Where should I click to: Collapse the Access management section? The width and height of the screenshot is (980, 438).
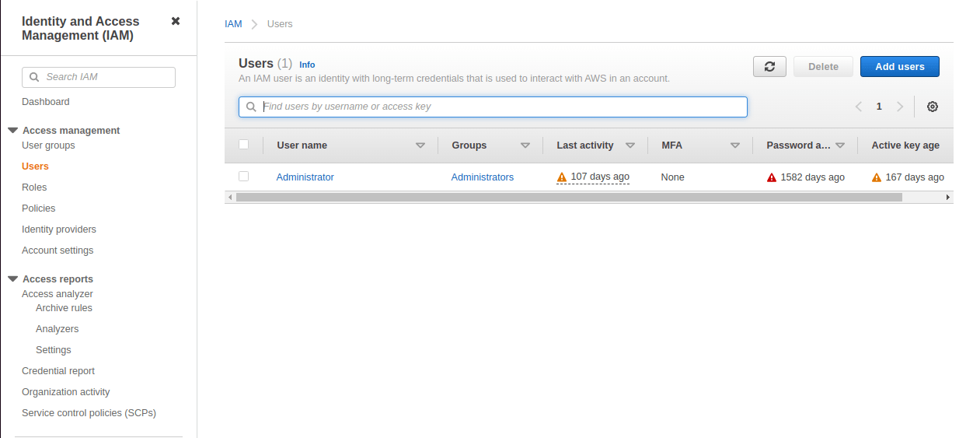[x=12, y=131]
